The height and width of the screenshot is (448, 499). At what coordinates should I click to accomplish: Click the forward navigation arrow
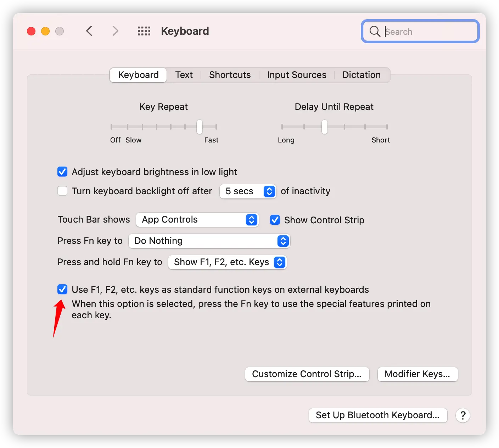[115, 31]
